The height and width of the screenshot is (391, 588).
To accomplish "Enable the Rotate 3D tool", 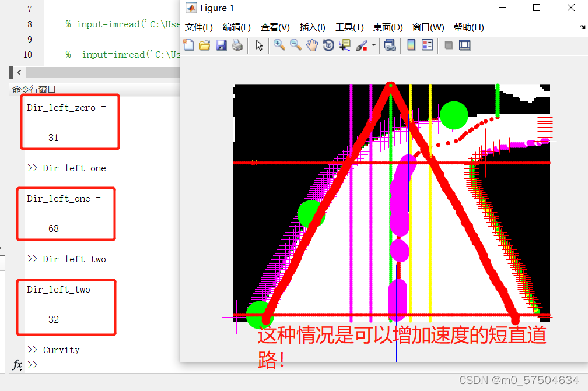I will [x=328, y=45].
